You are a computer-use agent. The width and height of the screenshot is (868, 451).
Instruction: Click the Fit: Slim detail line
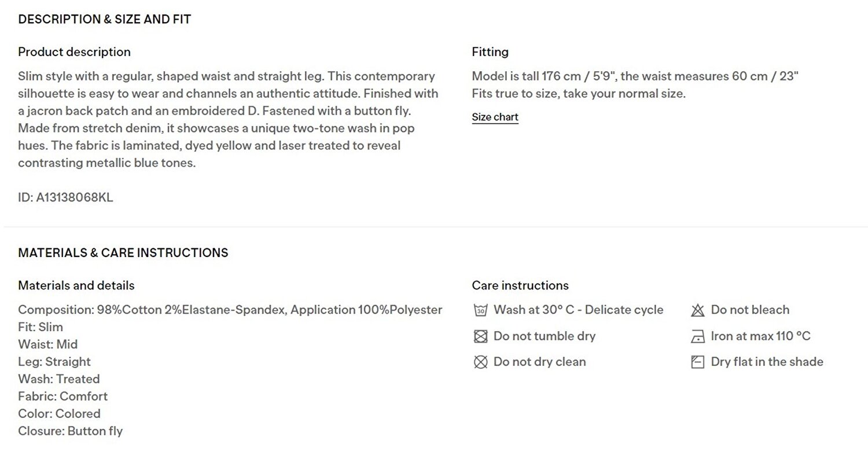pos(41,327)
